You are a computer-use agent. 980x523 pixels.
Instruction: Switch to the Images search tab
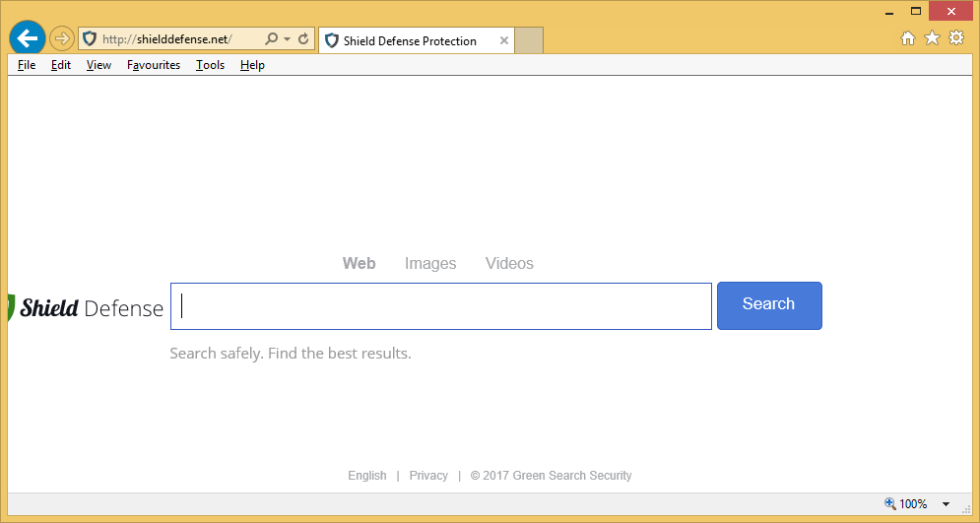[430, 264]
